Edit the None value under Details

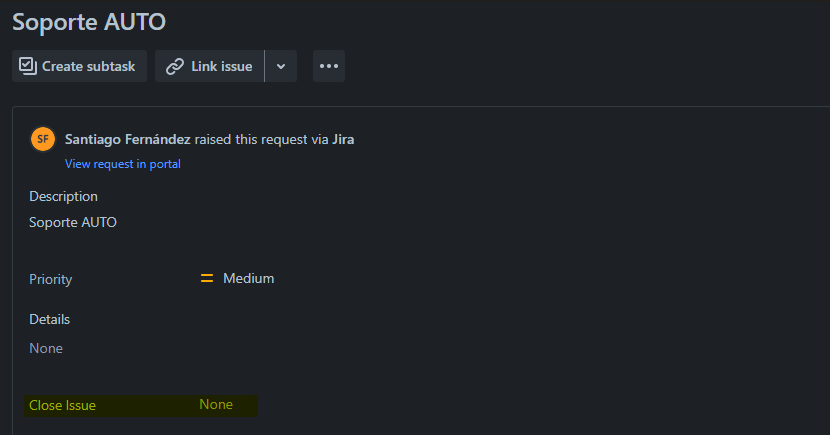(46, 348)
